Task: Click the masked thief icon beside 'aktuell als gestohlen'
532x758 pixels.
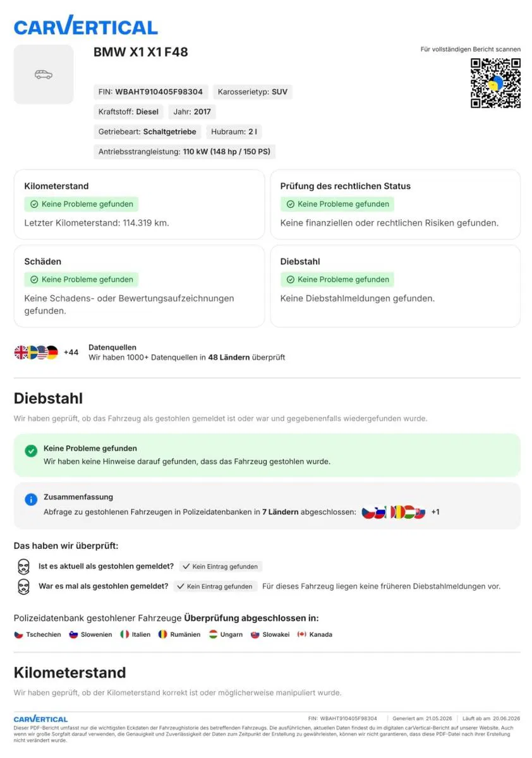Action: [23, 566]
